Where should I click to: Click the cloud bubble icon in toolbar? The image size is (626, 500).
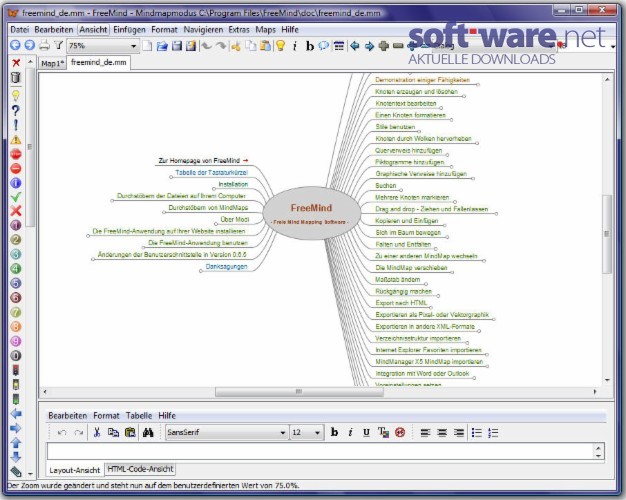pyautogui.click(x=324, y=46)
